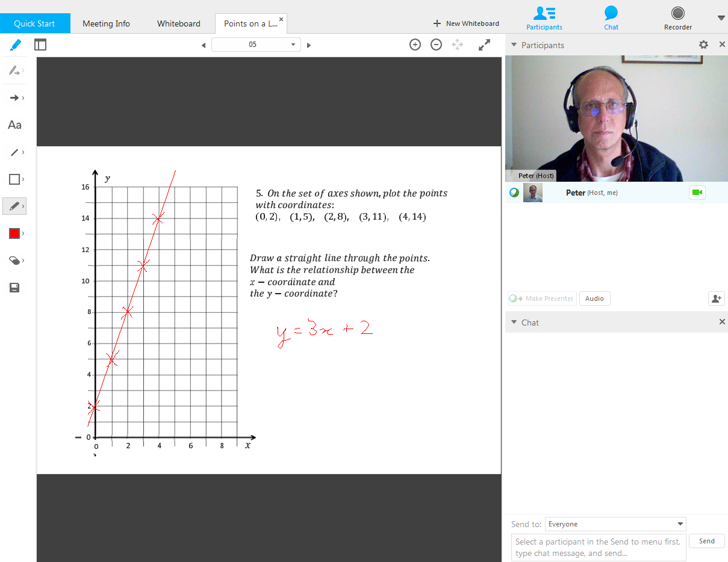Open the red color swatch picker
Image resolution: width=728 pixels, height=562 pixels.
(x=14, y=233)
